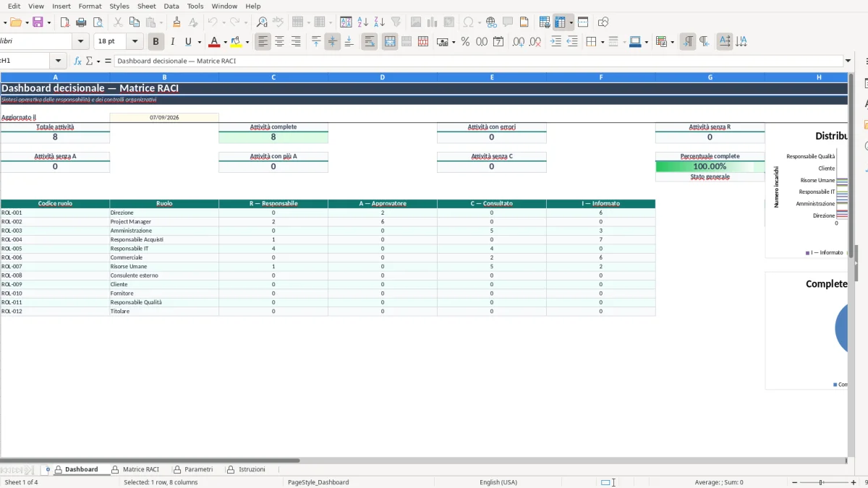Format cell as date

tap(498, 42)
